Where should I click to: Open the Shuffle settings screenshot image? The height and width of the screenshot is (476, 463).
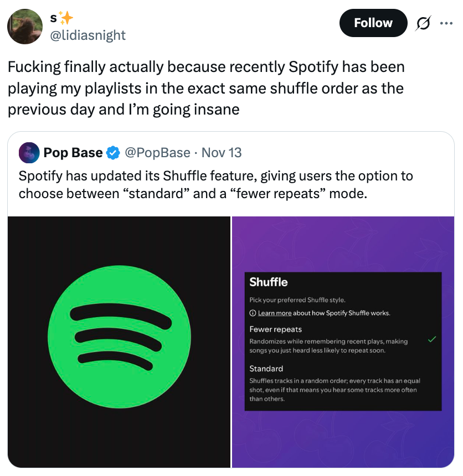click(343, 342)
